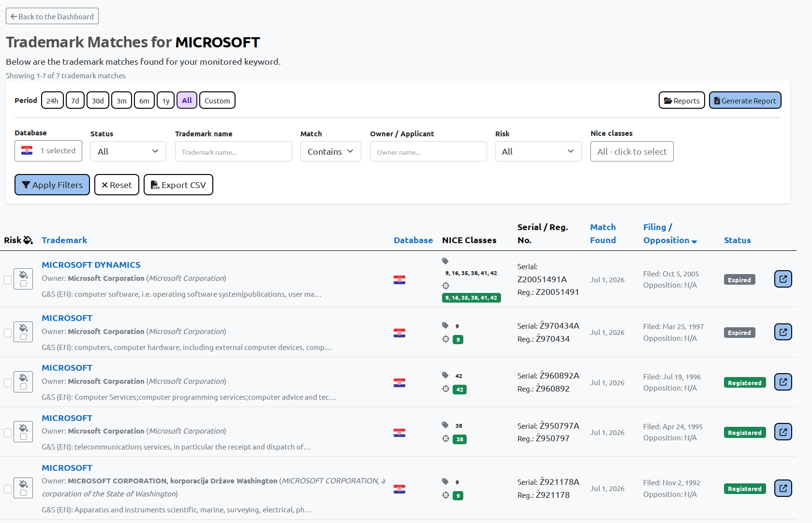Select the 6m period tab

(144, 101)
